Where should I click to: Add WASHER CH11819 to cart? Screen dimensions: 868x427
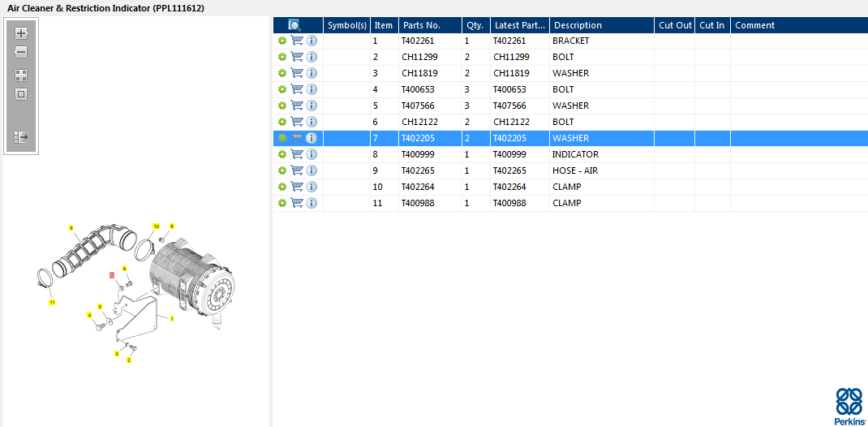297,72
